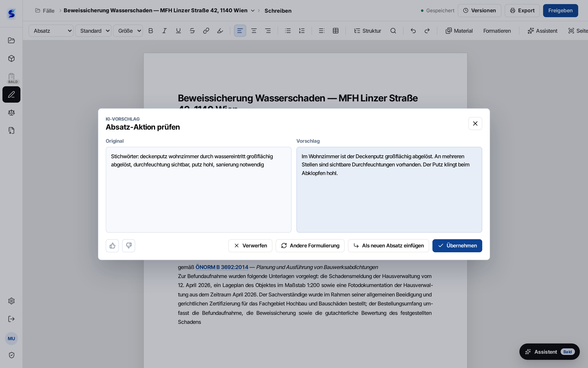Open the cube objects sidebar icon

point(11,58)
